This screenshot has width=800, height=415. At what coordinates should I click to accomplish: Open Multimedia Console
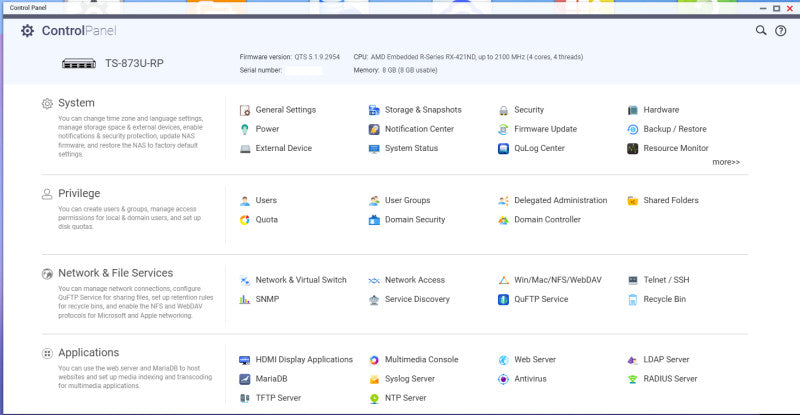point(413,359)
